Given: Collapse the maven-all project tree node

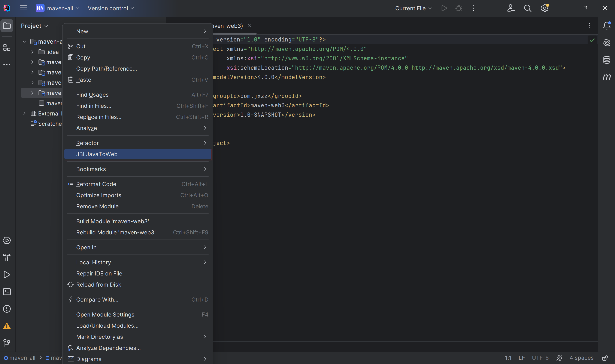Looking at the screenshot, I should point(24,41).
